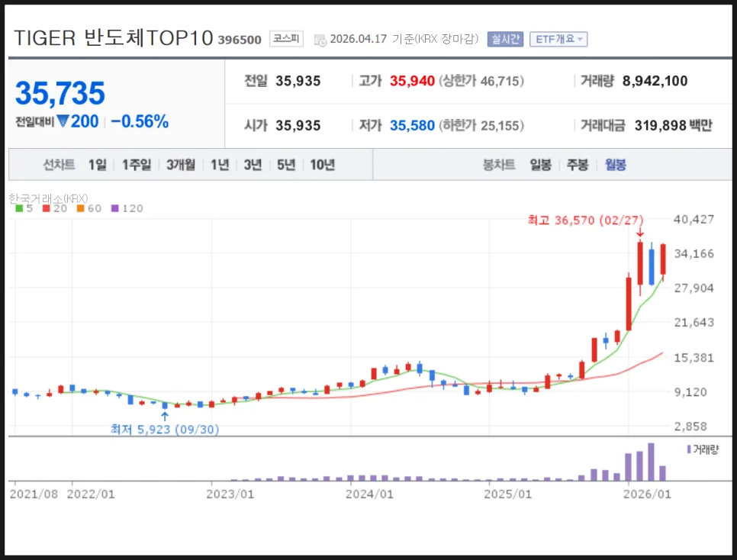The image size is (737, 560).
Task: Click the 시가 value 35,935
Action: coord(298,126)
